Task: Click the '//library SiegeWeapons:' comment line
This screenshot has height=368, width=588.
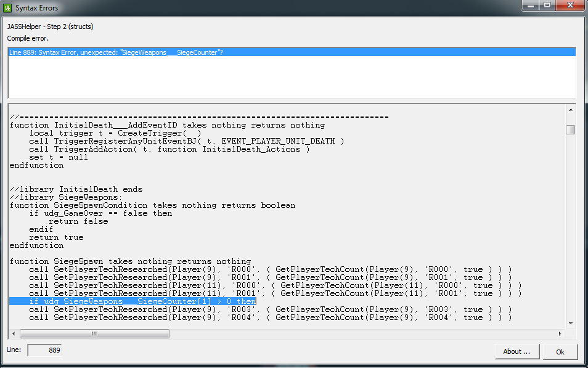Action: click(65, 197)
